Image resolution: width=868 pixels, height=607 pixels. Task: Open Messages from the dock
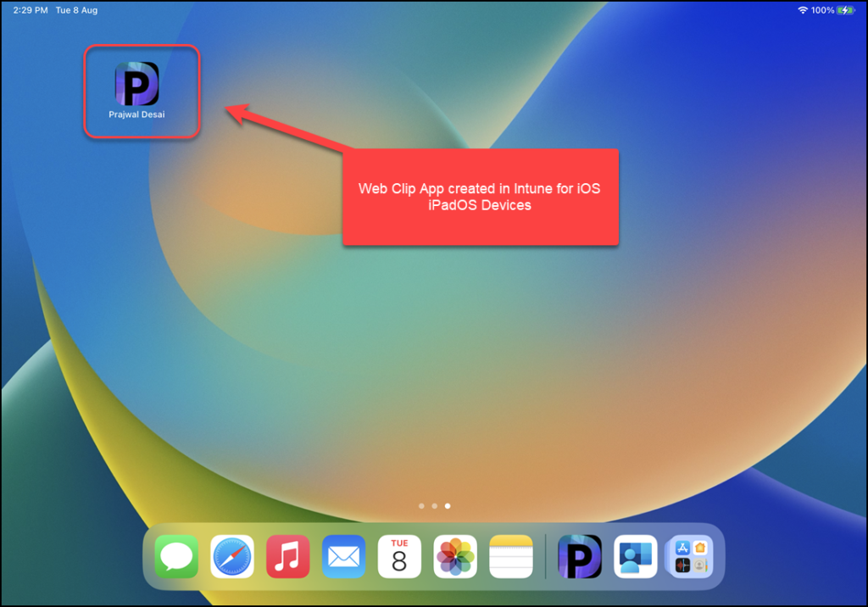(176, 557)
